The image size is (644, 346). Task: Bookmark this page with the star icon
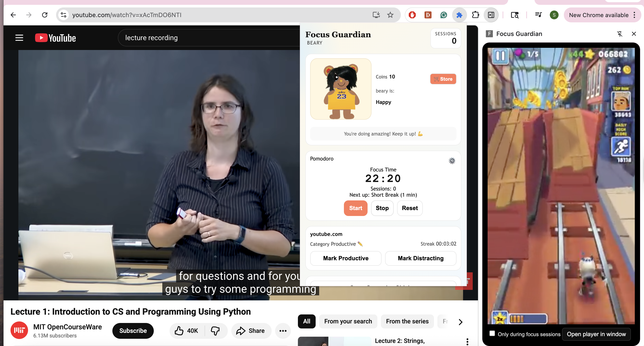(390, 15)
